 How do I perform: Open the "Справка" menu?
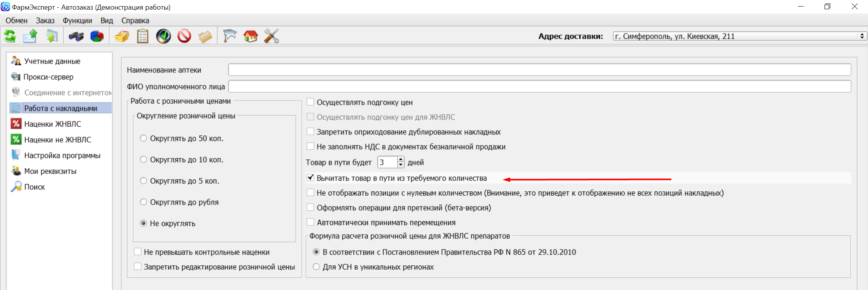[x=135, y=20]
